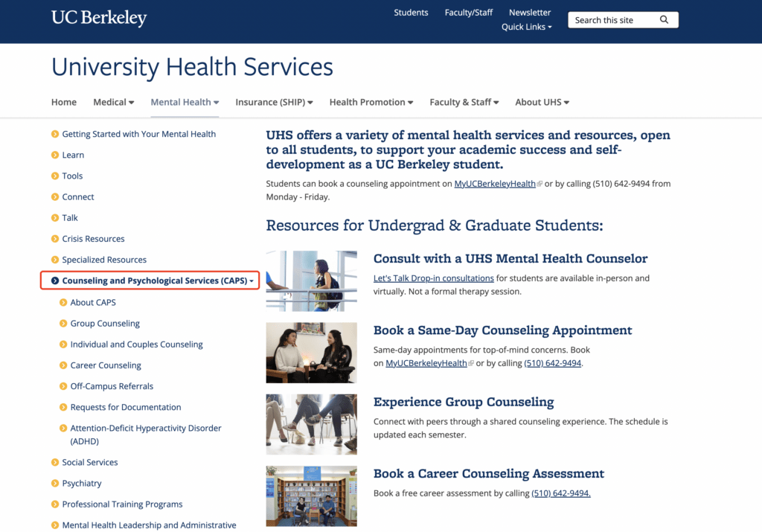Open the Requests for Documentation link
Viewport: 762px width, 532px height.
tap(126, 407)
